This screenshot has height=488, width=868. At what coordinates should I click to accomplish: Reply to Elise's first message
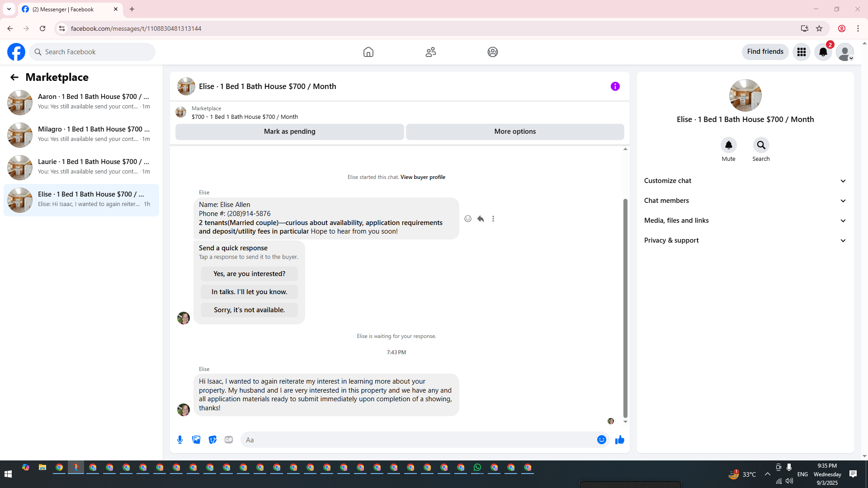tap(481, 219)
